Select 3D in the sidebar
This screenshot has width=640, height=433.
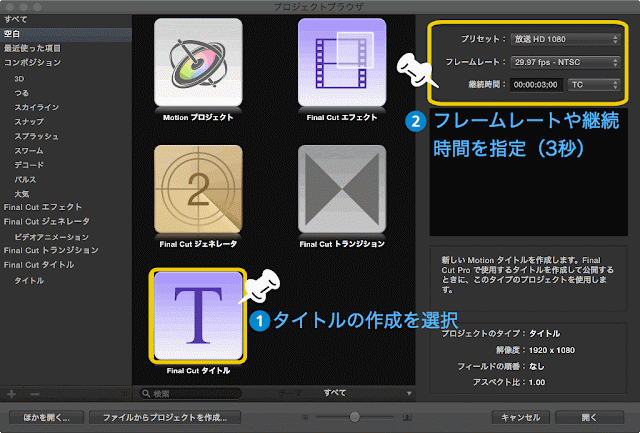point(19,79)
